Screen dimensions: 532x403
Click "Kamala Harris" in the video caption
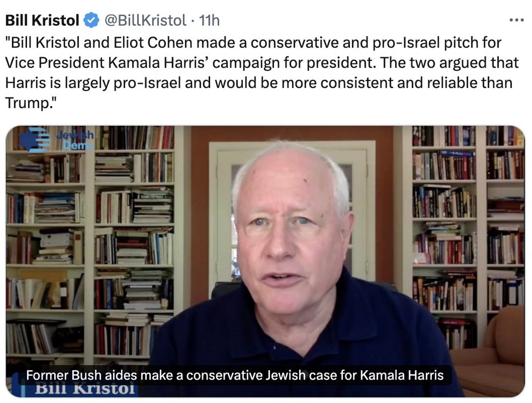click(x=402, y=375)
